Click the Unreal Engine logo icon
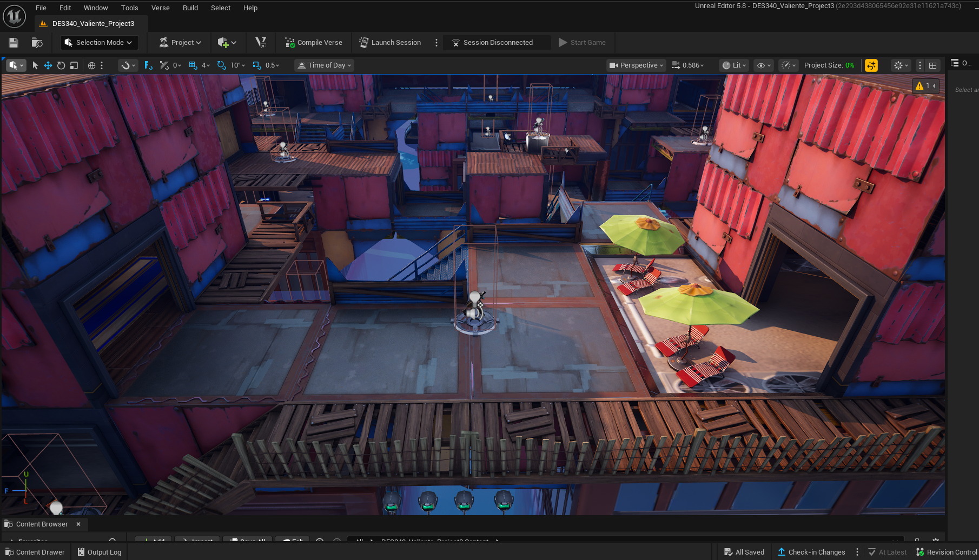This screenshot has height=560, width=979. [15, 16]
